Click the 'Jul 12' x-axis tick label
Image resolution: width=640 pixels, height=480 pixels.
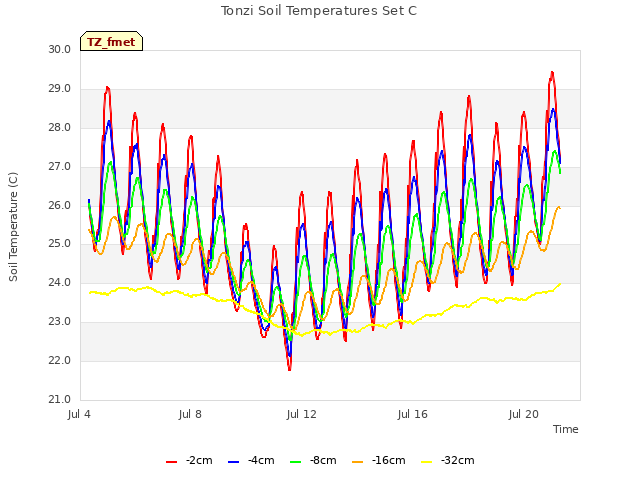pos(302,414)
